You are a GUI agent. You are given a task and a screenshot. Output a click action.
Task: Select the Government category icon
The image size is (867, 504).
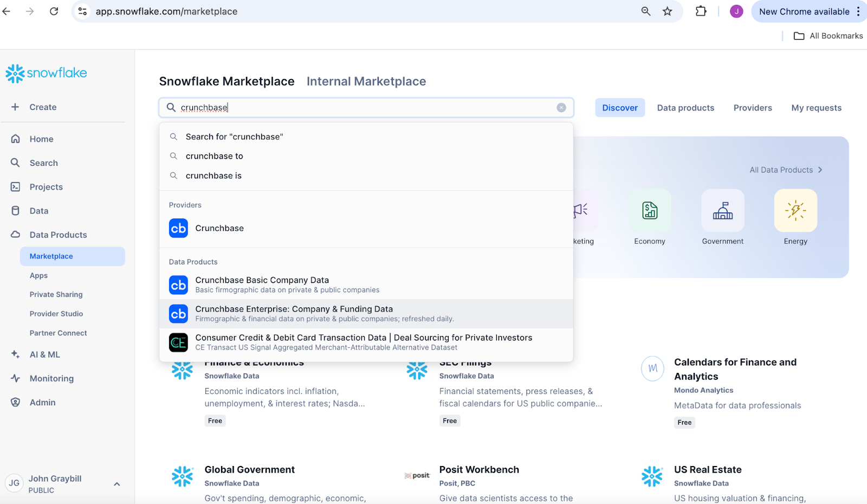coord(723,210)
